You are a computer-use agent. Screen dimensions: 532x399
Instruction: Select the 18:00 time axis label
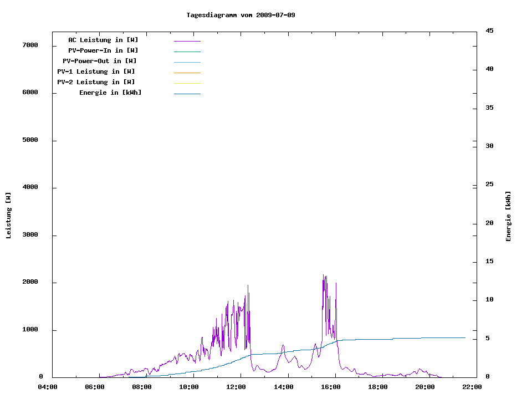point(377,387)
